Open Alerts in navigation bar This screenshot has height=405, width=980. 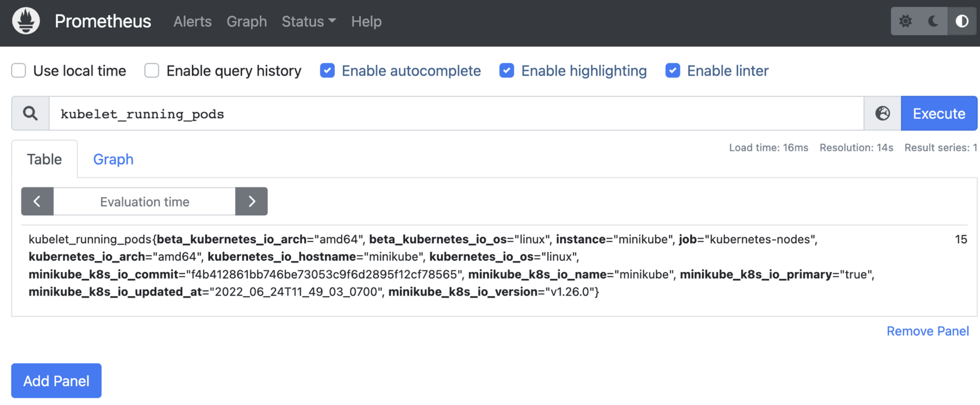pos(192,21)
